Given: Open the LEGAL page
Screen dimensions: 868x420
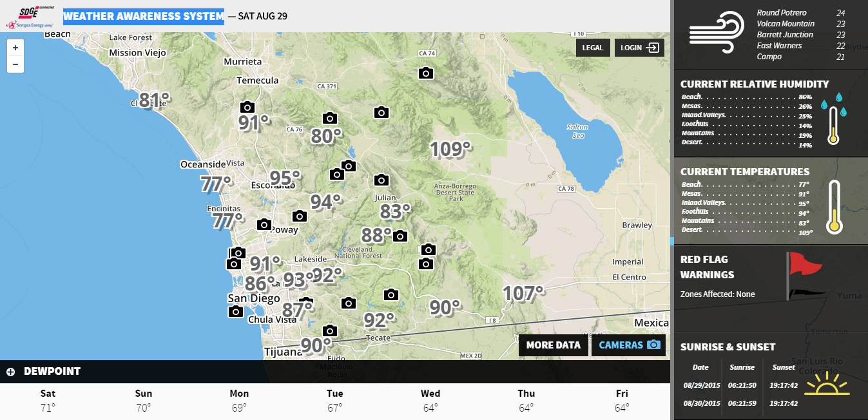Looking at the screenshot, I should pos(592,48).
